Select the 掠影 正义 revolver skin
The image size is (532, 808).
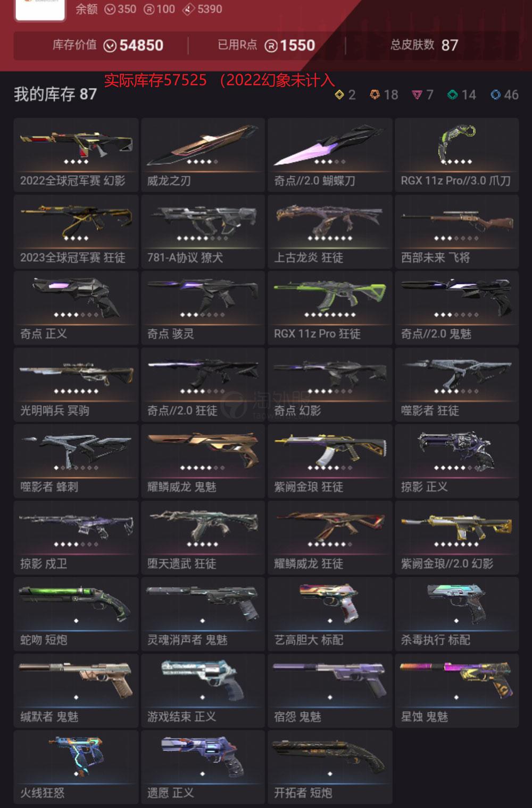[456, 461]
